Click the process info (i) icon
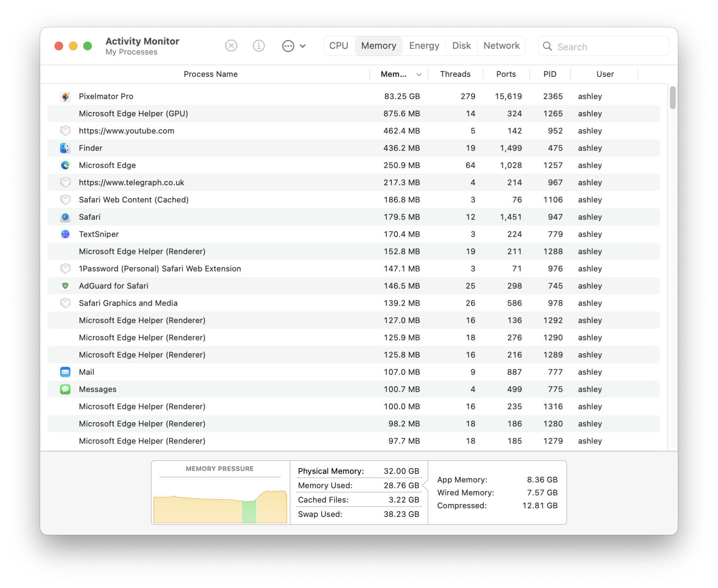 pyautogui.click(x=258, y=46)
